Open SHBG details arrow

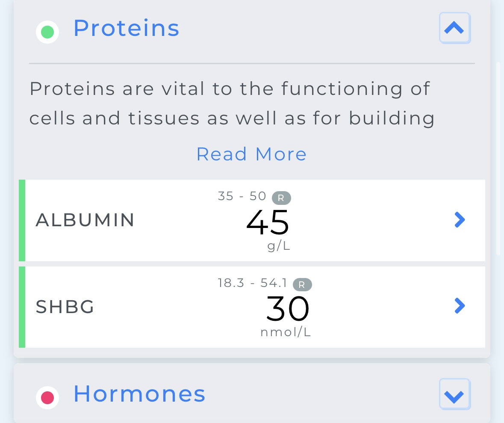460,306
